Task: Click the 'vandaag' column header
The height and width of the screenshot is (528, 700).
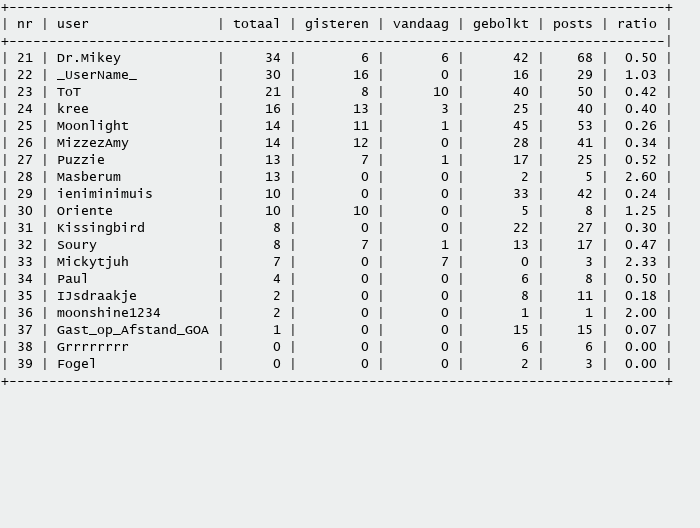Action: click(420, 24)
